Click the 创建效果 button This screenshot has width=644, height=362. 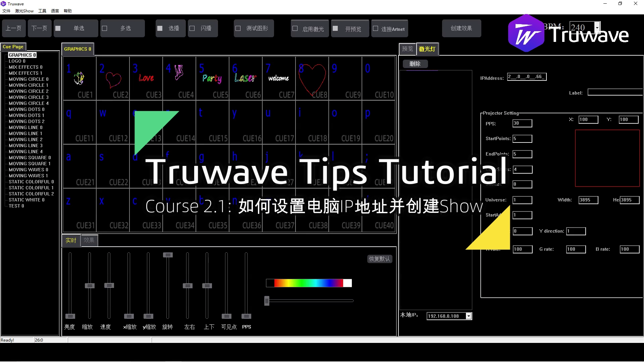[461, 28]
